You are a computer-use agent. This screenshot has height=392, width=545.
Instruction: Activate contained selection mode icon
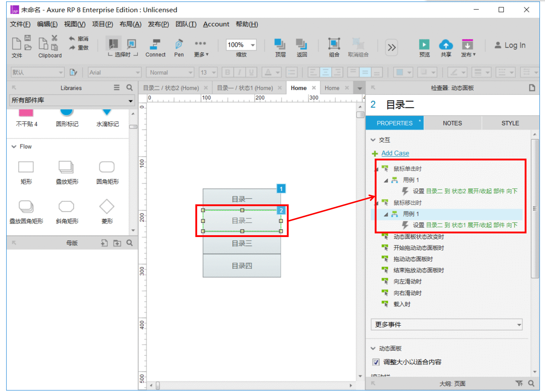tap(131, 44)
